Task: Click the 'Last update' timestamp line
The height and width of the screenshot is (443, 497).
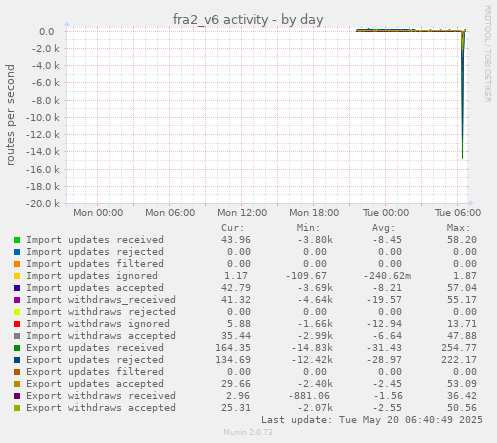Action: 372,420
